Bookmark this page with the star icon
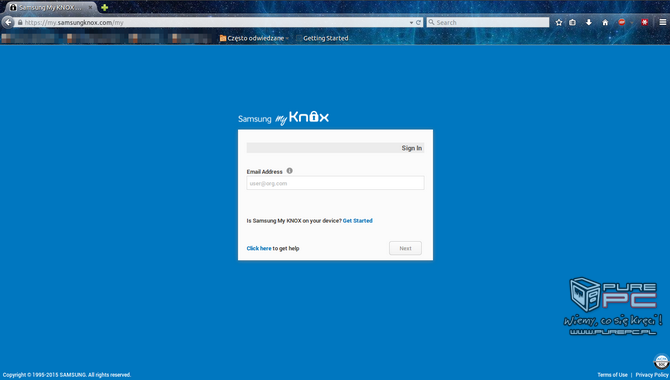670x380 pixels. [559, 22]
